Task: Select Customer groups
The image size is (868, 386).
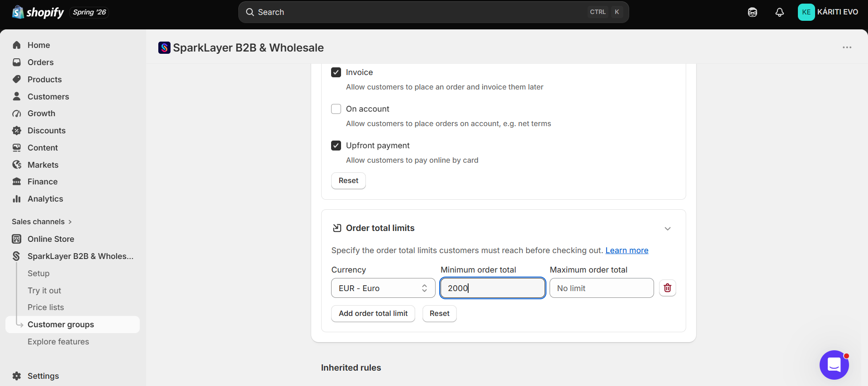Action: [72, 325]
